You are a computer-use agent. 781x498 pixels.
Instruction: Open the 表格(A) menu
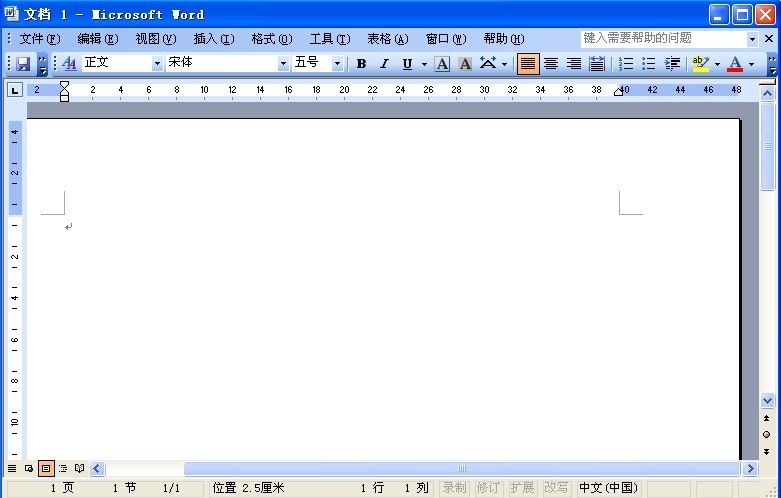(388, 39)
